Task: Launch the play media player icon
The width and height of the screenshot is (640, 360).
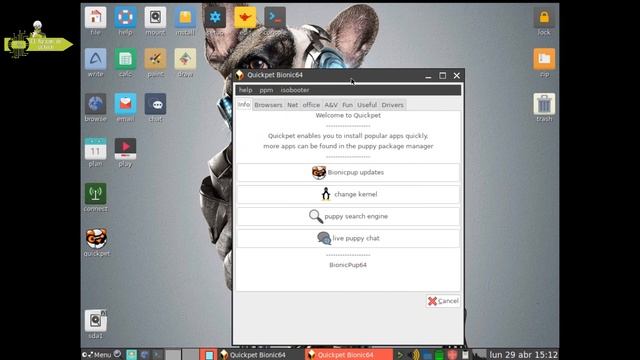Action: [125, 149]
